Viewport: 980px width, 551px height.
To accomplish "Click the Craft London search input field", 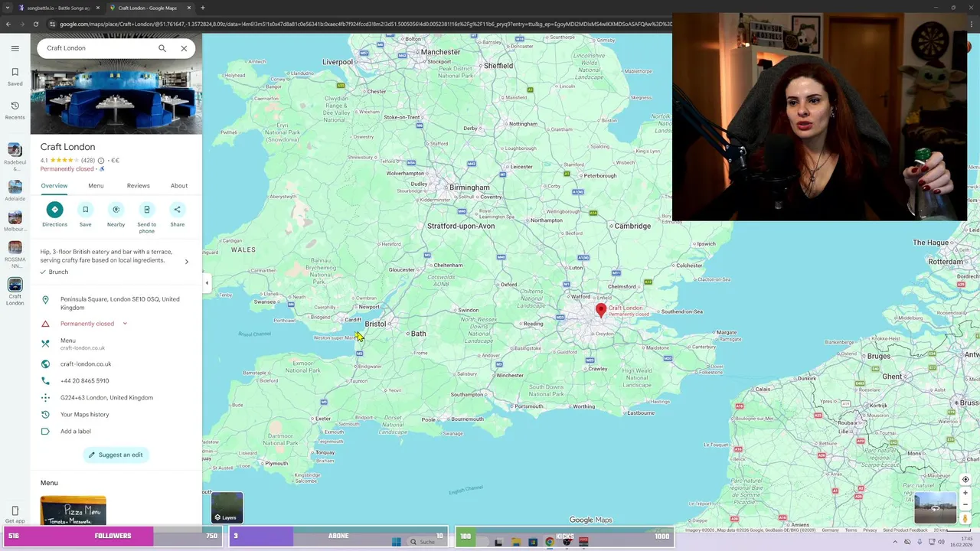I will click(98, 48).
